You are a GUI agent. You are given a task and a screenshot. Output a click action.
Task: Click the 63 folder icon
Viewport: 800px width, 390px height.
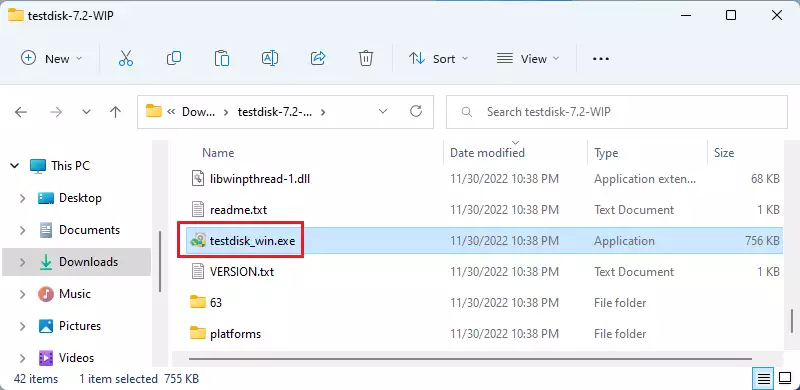click(x=197, y=302)
